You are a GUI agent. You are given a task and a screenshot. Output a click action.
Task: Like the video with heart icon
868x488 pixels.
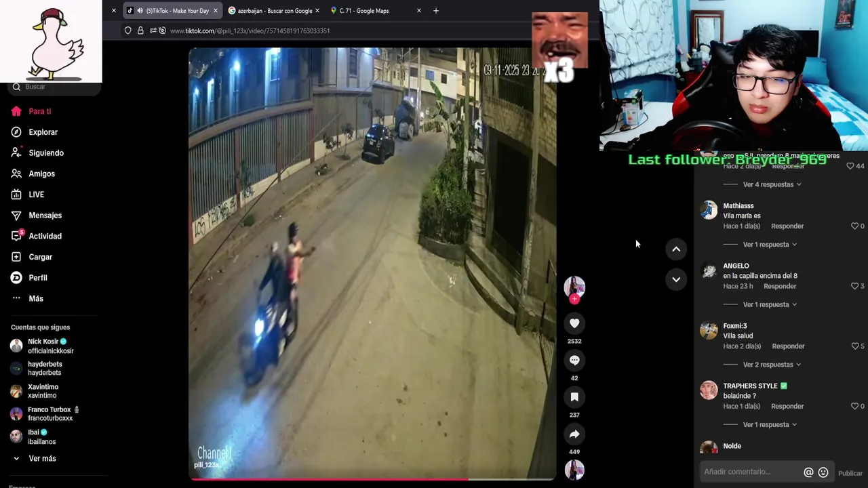[574, 323]
